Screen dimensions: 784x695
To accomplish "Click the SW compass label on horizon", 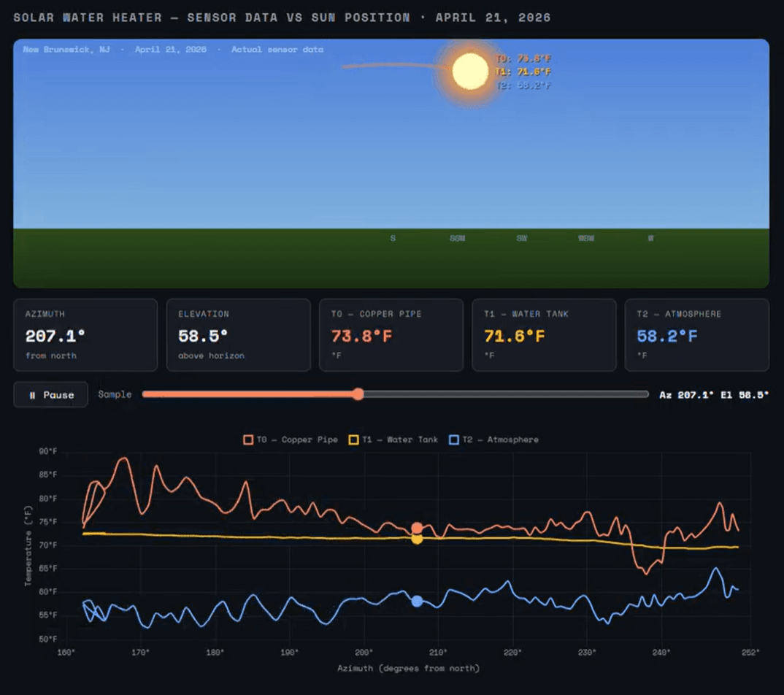I will 522,238.
